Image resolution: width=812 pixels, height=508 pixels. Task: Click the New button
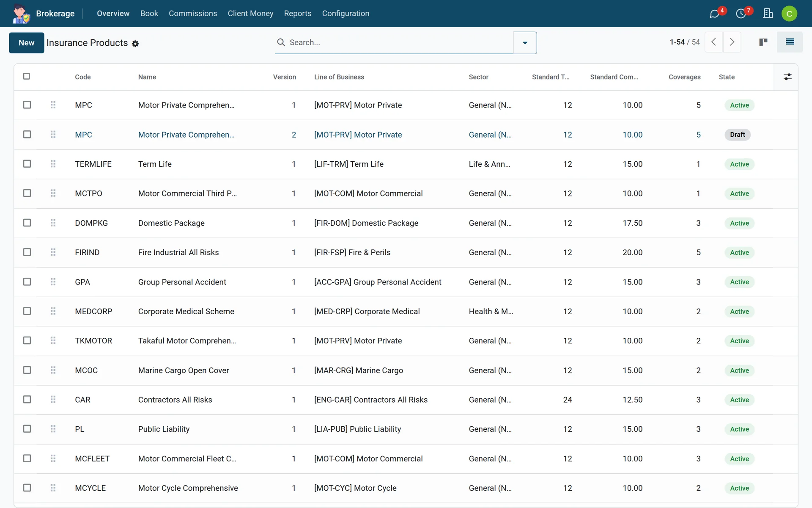(26, 43)
